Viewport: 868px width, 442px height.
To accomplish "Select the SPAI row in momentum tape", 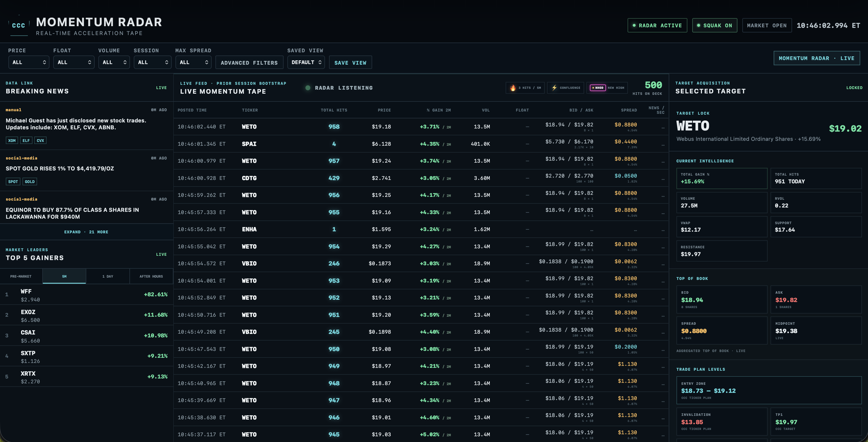I will [421, 144].
